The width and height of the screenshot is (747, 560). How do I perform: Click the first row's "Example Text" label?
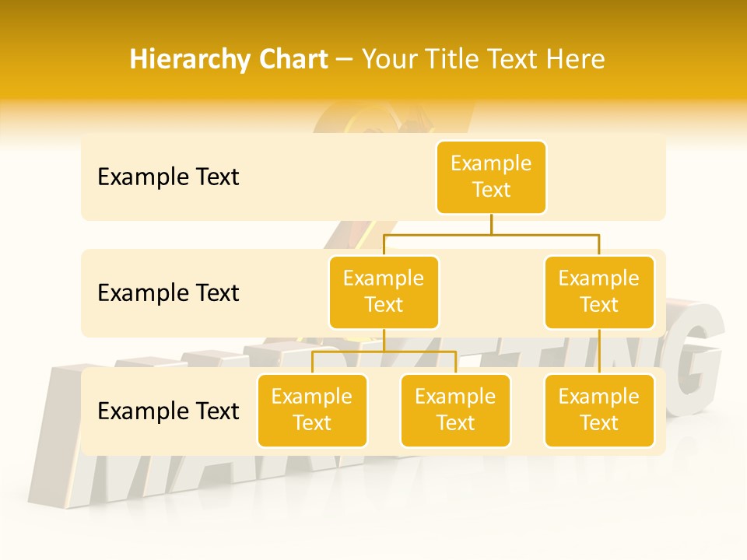pos(168,177)
